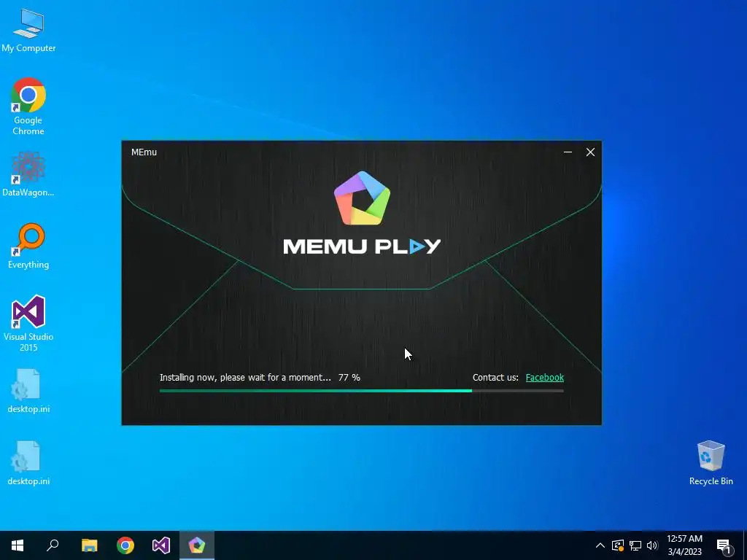Click the installation progress bar
This screenshot has height=560, width=747.
[362, 391]
